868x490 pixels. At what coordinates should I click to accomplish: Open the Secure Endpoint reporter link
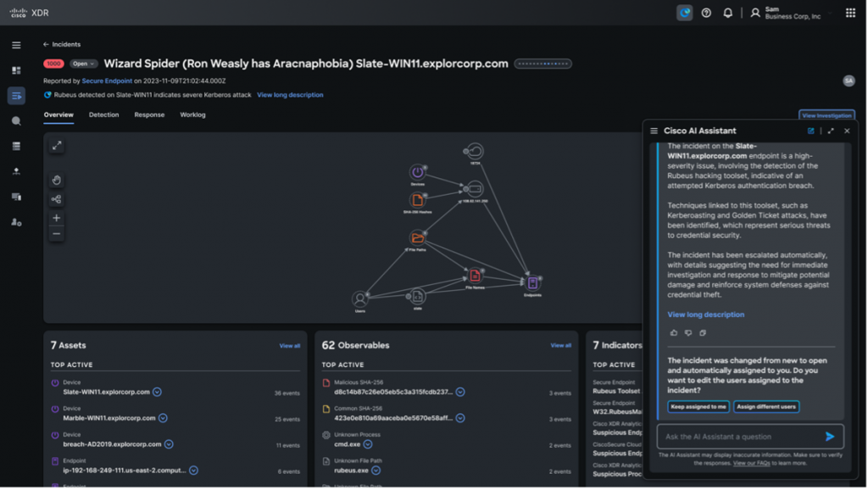[105, 81]
